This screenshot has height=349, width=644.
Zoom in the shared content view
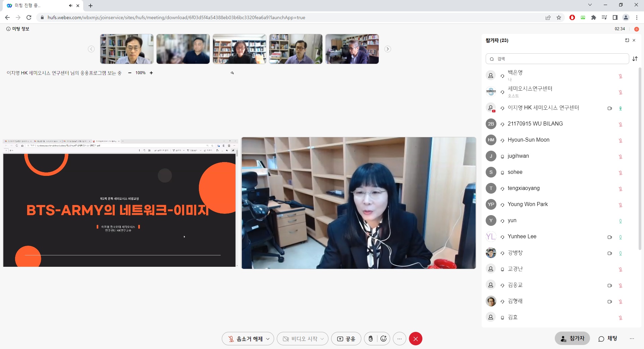151,73
